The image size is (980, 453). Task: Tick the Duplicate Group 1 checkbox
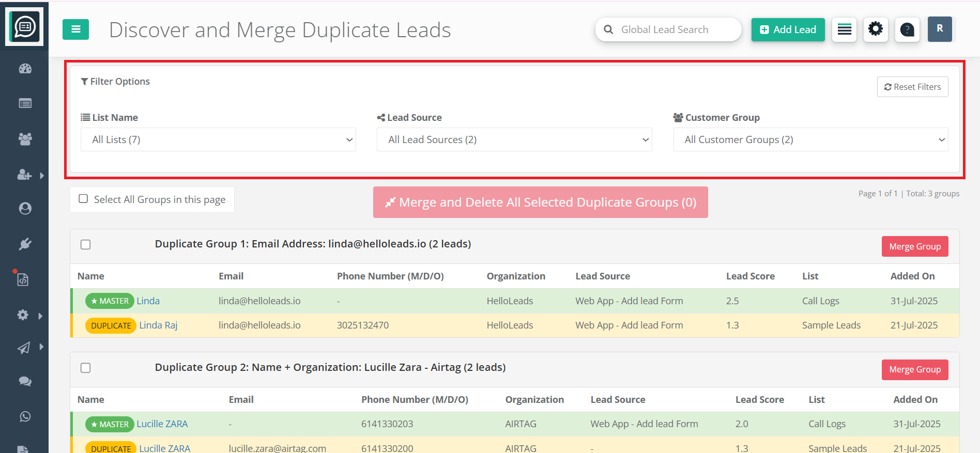86,244
